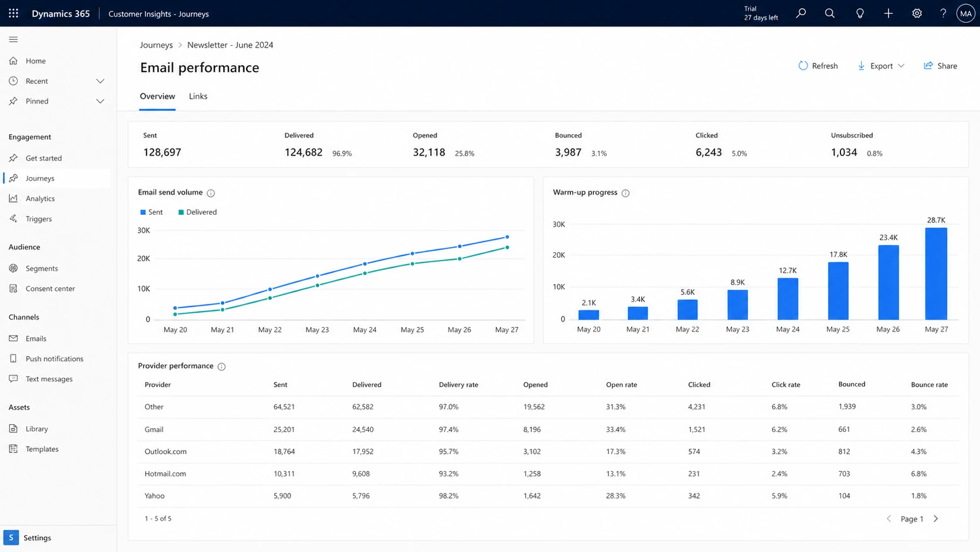Switch to the Links tab
Image resolution: width=980 pixels, height=552 pixels.
pyautogui.click(x=198, y=96)
